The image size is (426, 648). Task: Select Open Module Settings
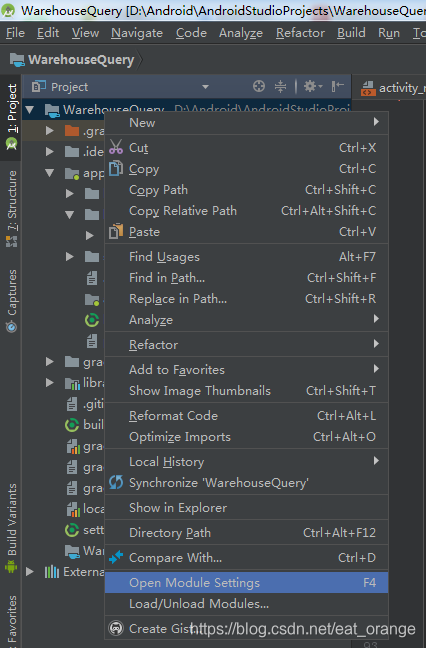tap(246, 582)
